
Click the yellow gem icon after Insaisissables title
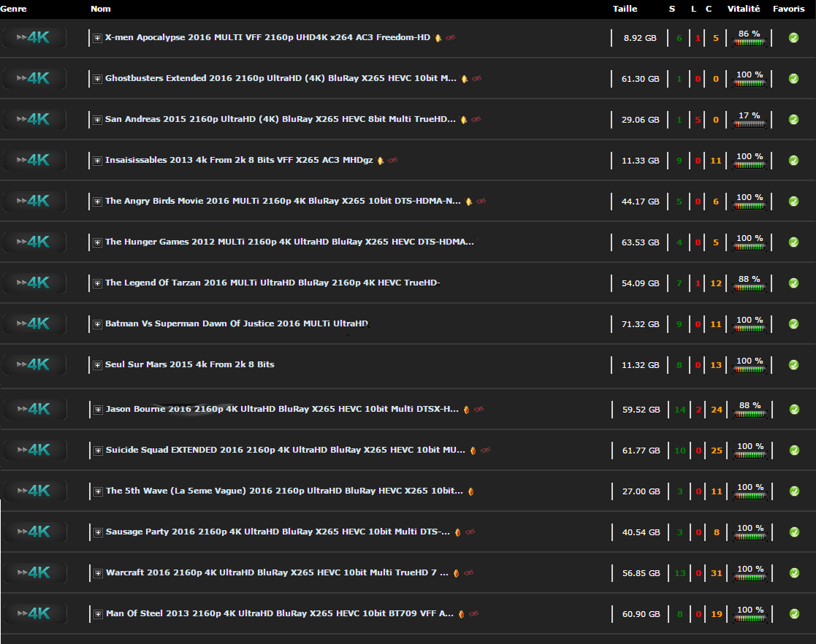pyautogui.click(x=381, y=161)
